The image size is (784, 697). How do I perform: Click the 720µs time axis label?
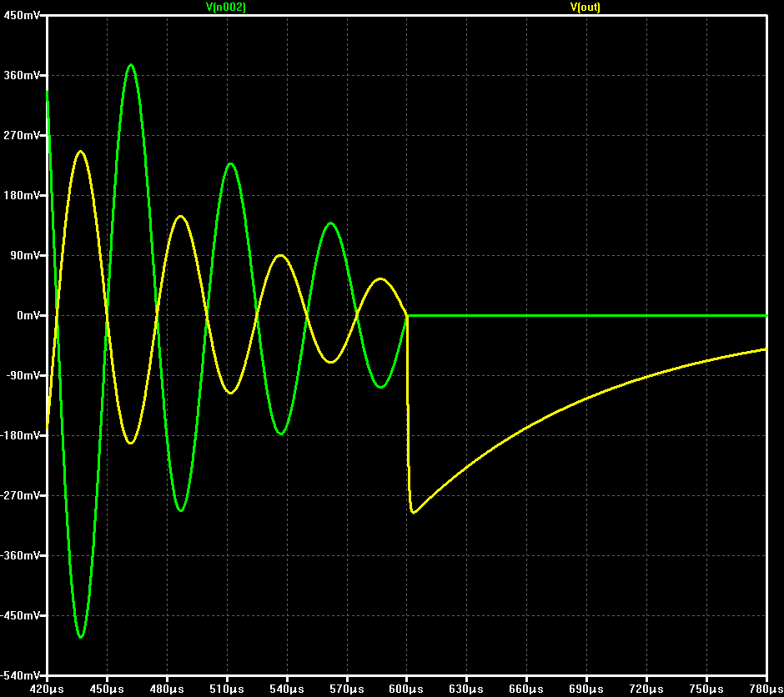tap(646, 689)
